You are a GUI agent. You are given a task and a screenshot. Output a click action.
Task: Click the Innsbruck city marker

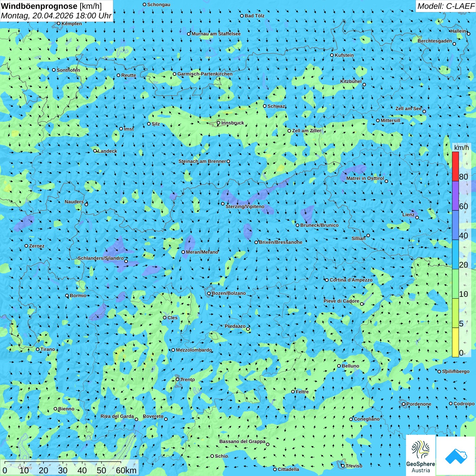click(218, 123)
